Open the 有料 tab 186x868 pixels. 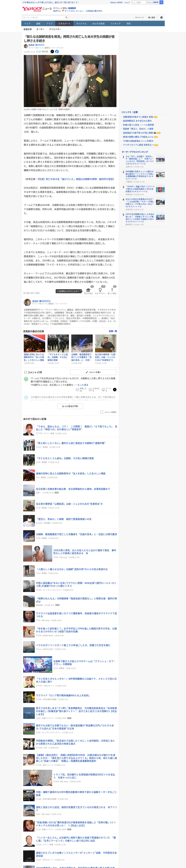click(128, 24)
